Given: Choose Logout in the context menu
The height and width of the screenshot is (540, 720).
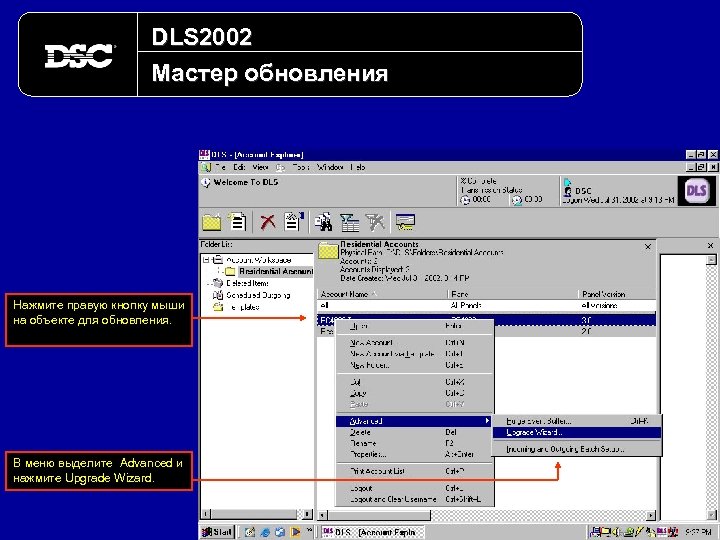Looking at the screenshot, I should (x=415, y=488).
